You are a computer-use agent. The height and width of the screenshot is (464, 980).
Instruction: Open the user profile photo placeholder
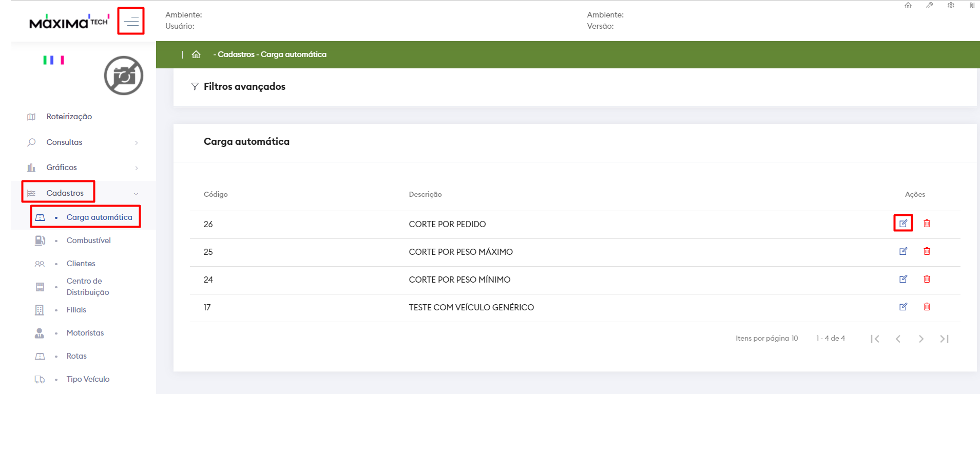point(124,76)
